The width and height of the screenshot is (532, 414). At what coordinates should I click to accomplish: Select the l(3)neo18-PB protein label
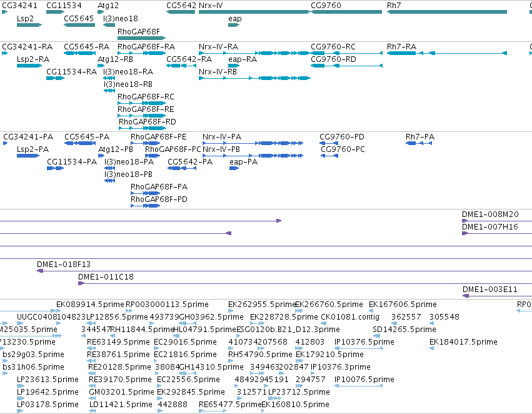tap(128, 174)
